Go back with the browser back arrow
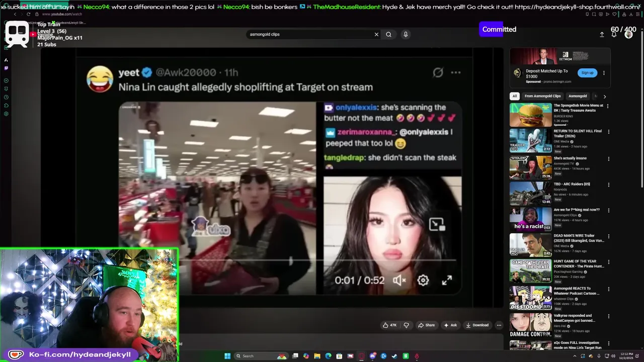 pyautogui.click(x=15, y=14)
